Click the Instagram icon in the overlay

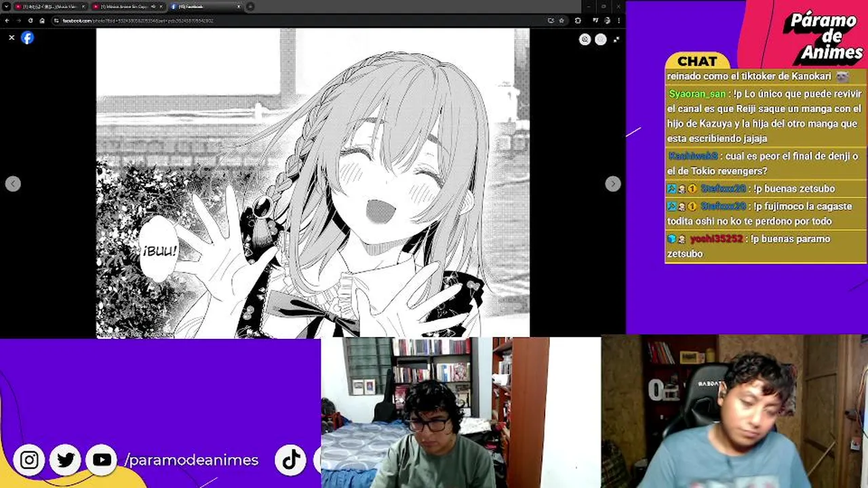[x=29, y=460]
